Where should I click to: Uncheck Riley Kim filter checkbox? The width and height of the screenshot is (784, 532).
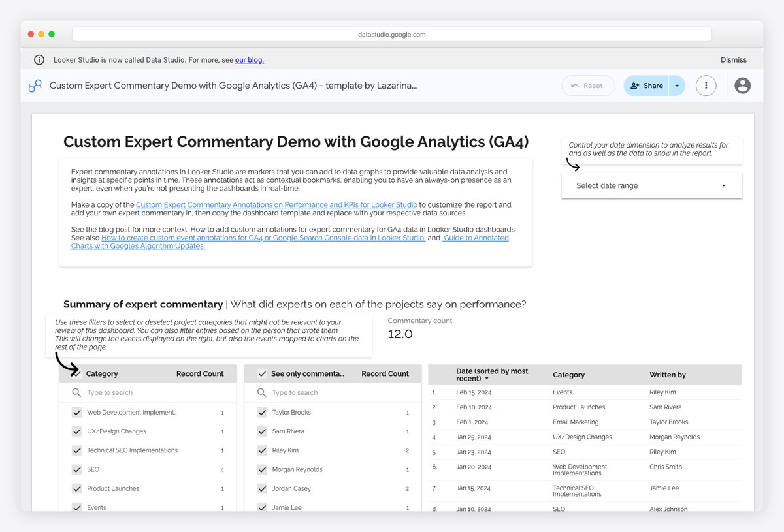tap(262, 450)
